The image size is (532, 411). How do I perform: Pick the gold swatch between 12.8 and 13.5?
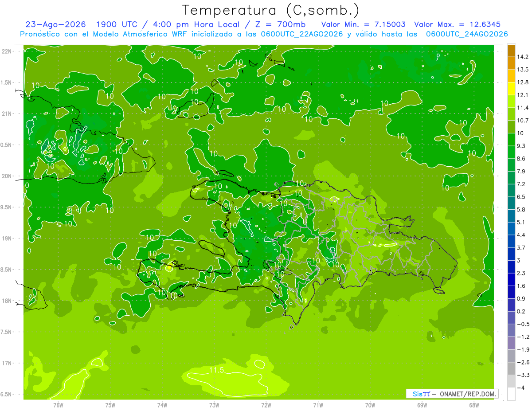pyautogui.click(x=511, y=75)
